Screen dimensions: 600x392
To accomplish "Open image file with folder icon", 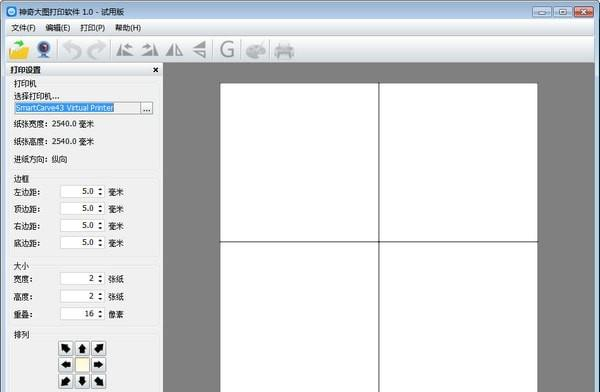I will pos(19,50).
